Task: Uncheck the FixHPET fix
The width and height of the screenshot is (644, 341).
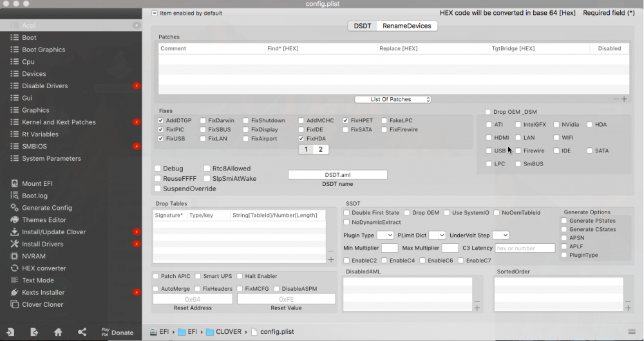Action: point(345,121)
